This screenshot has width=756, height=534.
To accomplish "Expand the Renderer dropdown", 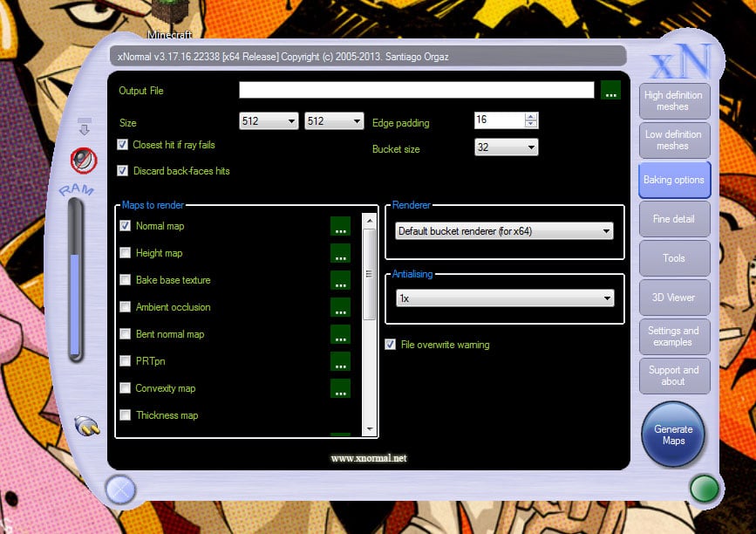I will [504, 231].
